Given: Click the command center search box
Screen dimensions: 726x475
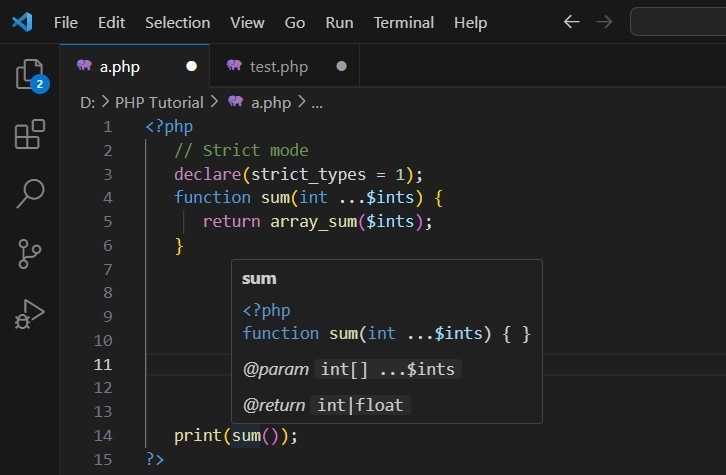Looking at the screenshot, I should click(x=678, y=22).
